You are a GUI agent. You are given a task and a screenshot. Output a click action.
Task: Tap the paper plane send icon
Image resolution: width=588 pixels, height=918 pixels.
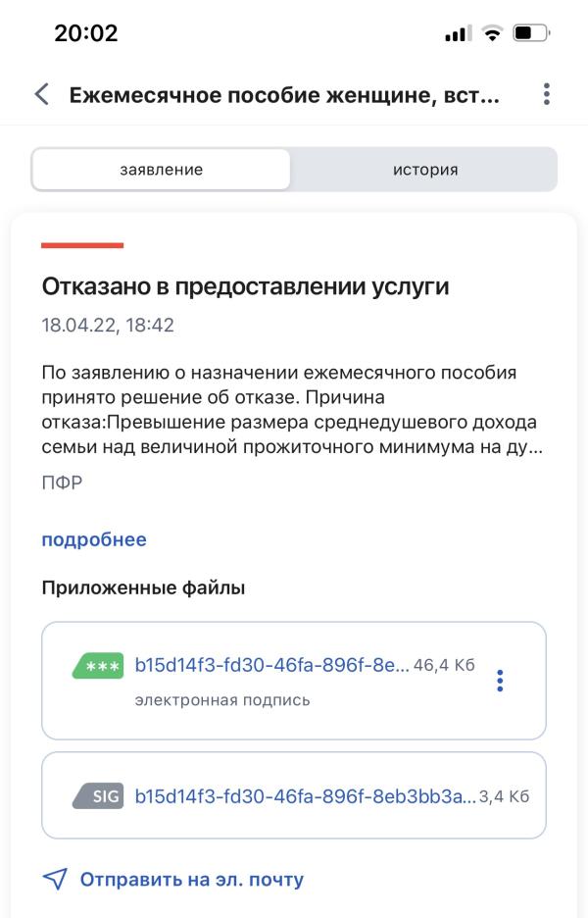[x=55, y=879]
